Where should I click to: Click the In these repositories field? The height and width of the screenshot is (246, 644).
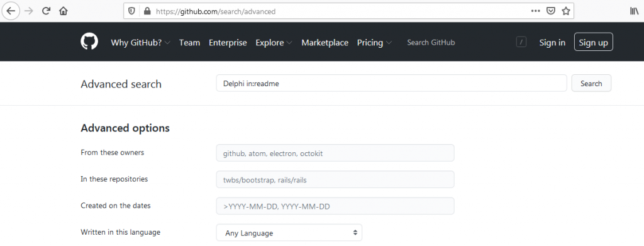point(335,179)
